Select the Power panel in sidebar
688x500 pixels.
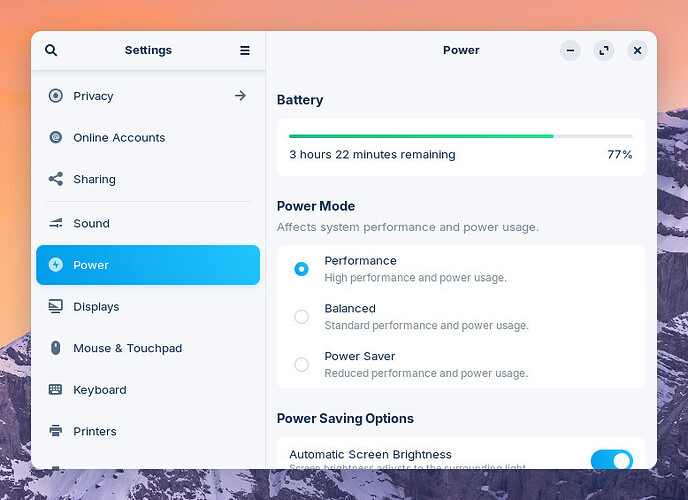click(x=148, y=265)
